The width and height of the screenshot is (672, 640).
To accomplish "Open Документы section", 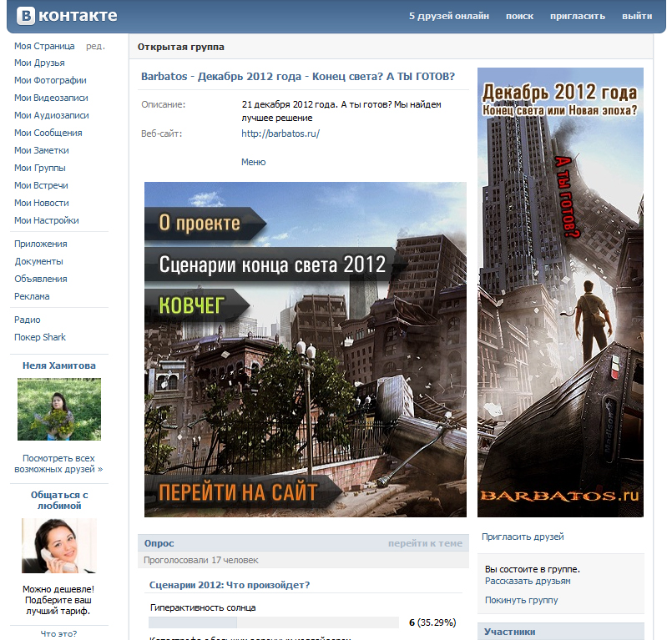I will coord(38,261).
